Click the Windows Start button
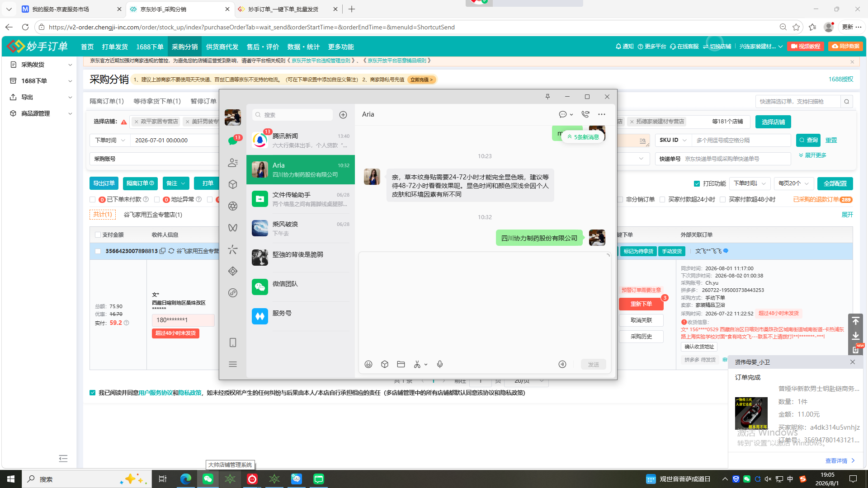The width and height of the screenshot is (868, 488). pos(11,479)
